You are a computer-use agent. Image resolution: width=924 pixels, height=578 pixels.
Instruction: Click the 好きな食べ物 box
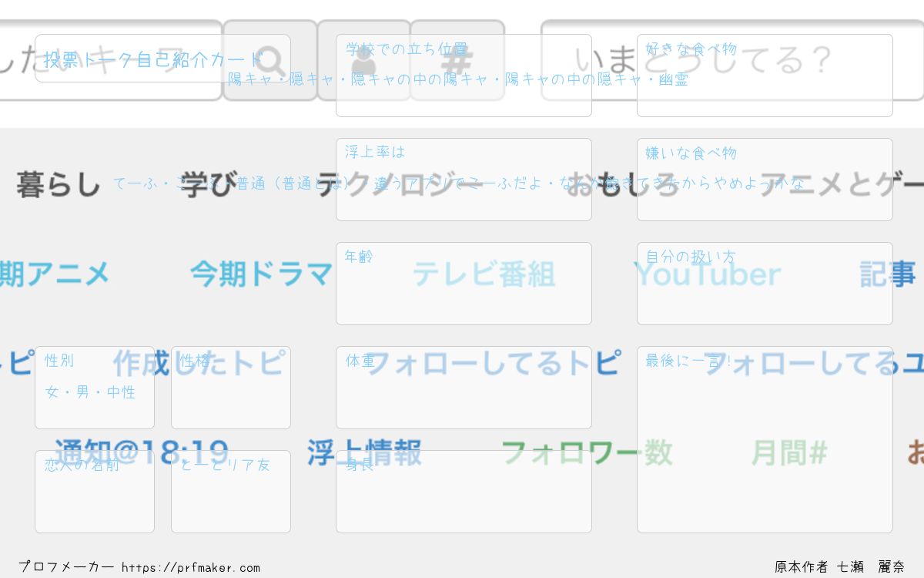tap(765, 76)
